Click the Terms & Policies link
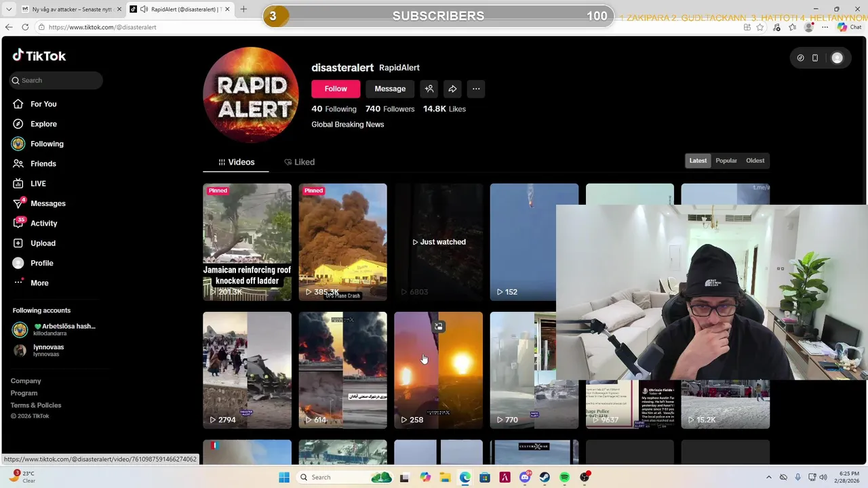 [36, 405]
